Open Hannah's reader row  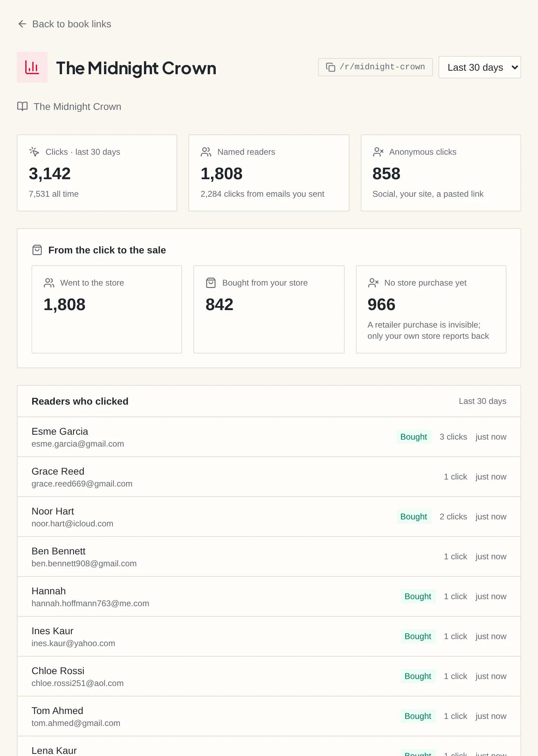click(269, 596)
